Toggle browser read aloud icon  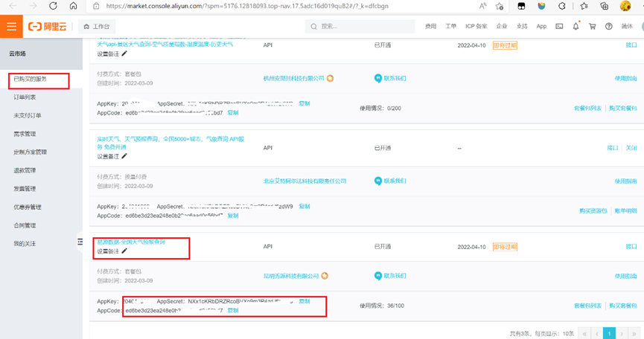[x=483, y=6]
